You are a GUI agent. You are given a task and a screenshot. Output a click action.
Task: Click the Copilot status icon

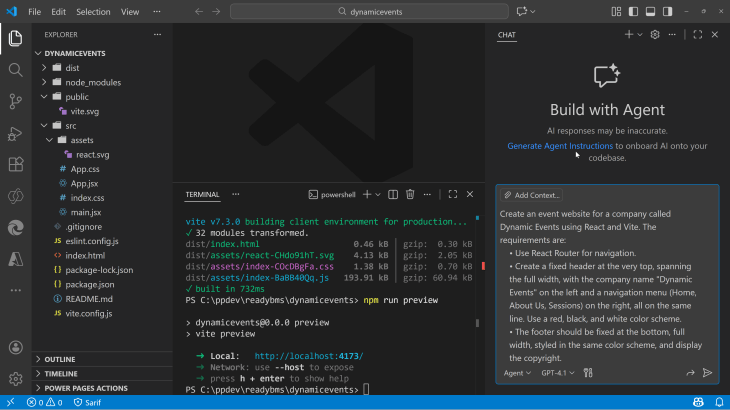(x=698, y=402)
